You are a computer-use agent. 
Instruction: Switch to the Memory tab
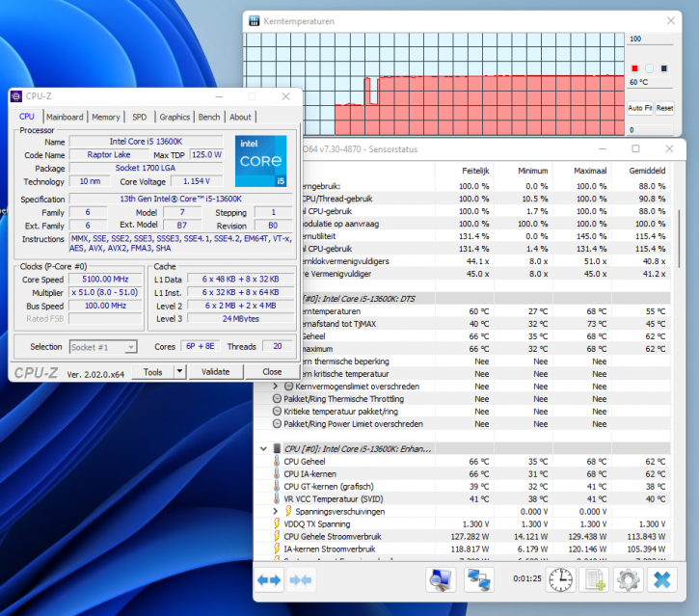click(106, 117)
